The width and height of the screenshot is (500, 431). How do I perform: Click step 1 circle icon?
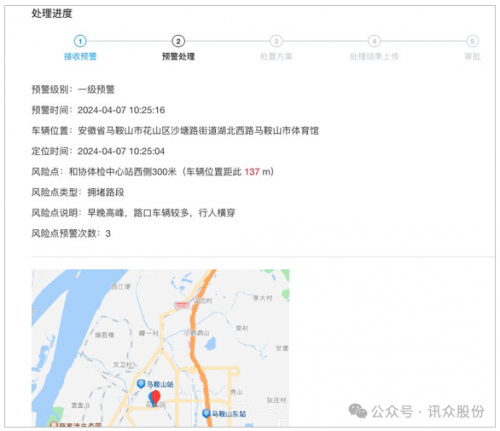tap(80, 41)
